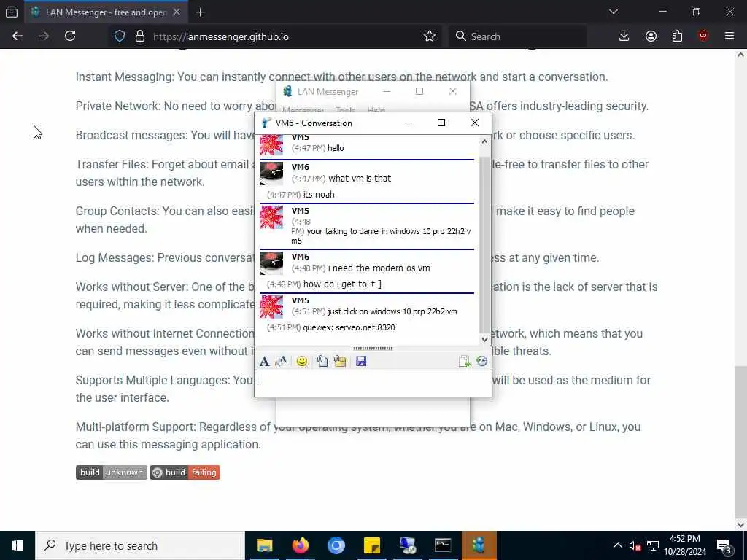Click the muted volume tray icon
Image resolution: width=747 pixels, height=560 pixels.
tap(635, 545)
